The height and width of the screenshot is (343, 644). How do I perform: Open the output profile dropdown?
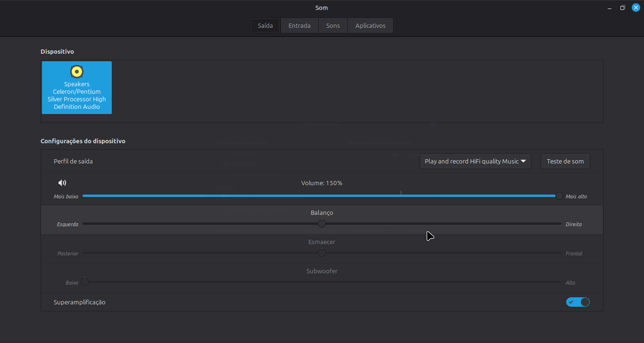click(475, 161)
